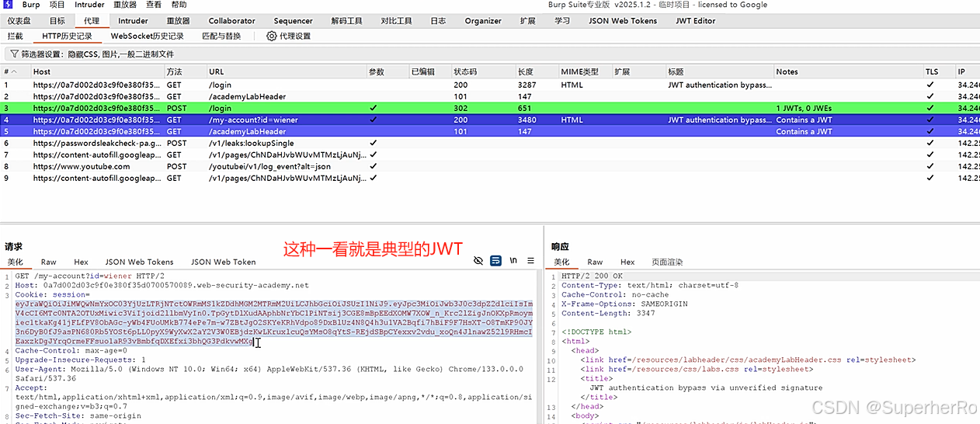Sort by the URL column header
Image resolution: width=980 pixels, height=424 pixels.
coord(286,71)
